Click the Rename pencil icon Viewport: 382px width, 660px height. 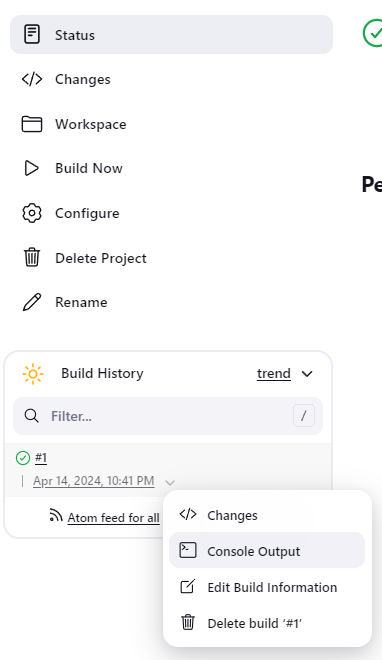(32, 302)
